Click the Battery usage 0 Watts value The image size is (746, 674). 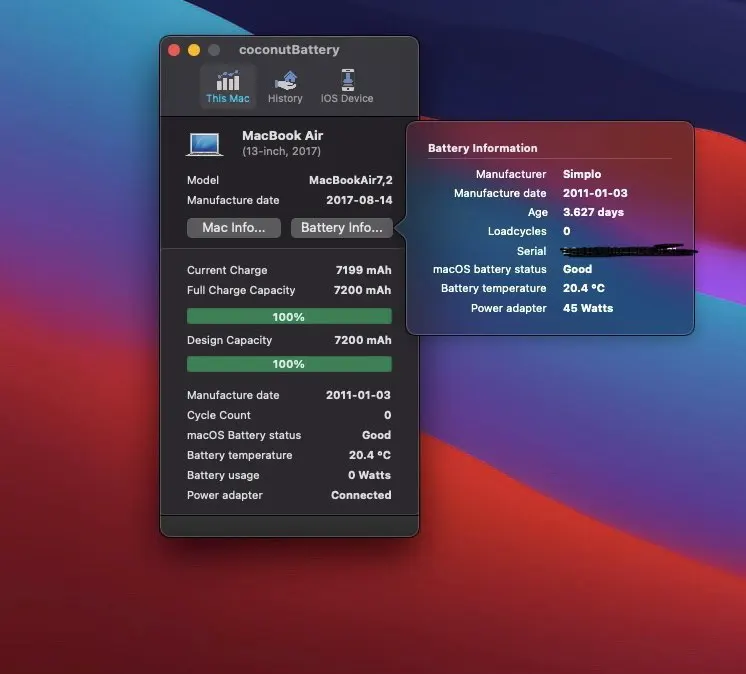(x=369, y=475)
